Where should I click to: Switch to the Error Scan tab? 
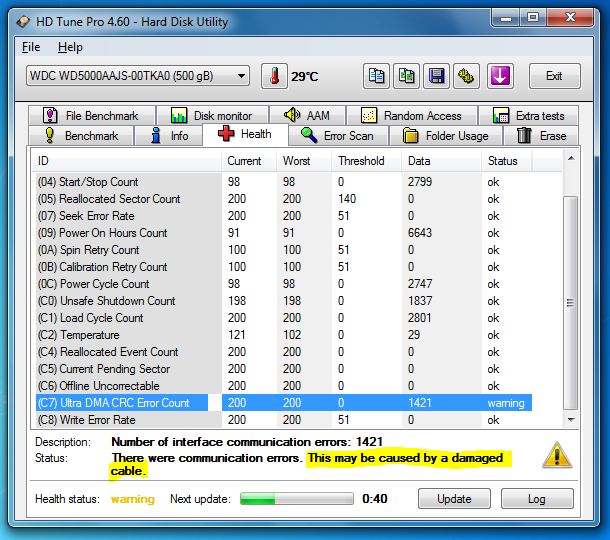click(338, 136)
